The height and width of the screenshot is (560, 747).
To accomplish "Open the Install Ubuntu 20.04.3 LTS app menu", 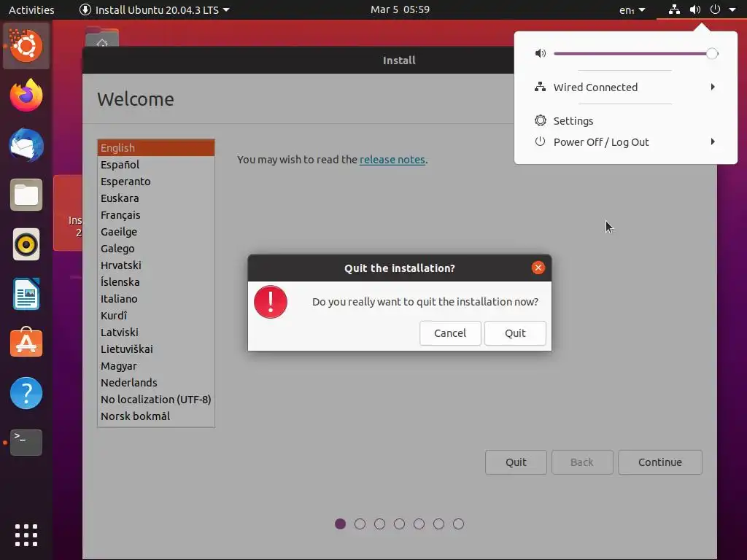I will [154, 9].
